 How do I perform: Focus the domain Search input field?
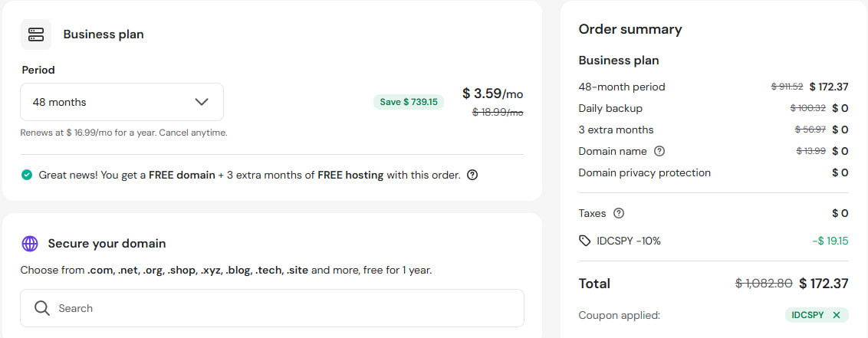[272, 308]
